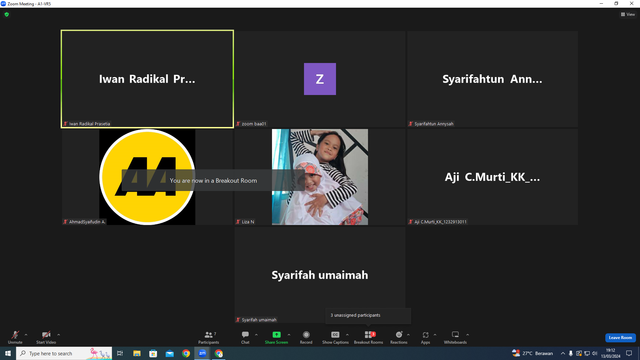Open Breakout Rooms
The height and width of the screenshot is (360, 640).
(x=368, y=338)
